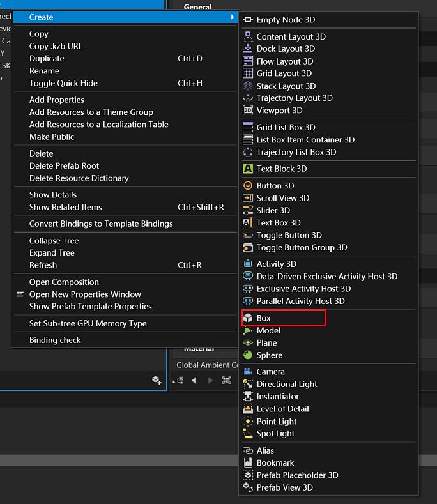Viewport: 437px width, 504px height.
Task: Choose Open Composition
Action: 64,282
